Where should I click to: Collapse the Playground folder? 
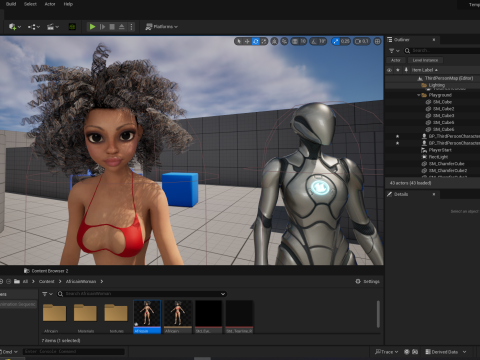pos(419,95)
